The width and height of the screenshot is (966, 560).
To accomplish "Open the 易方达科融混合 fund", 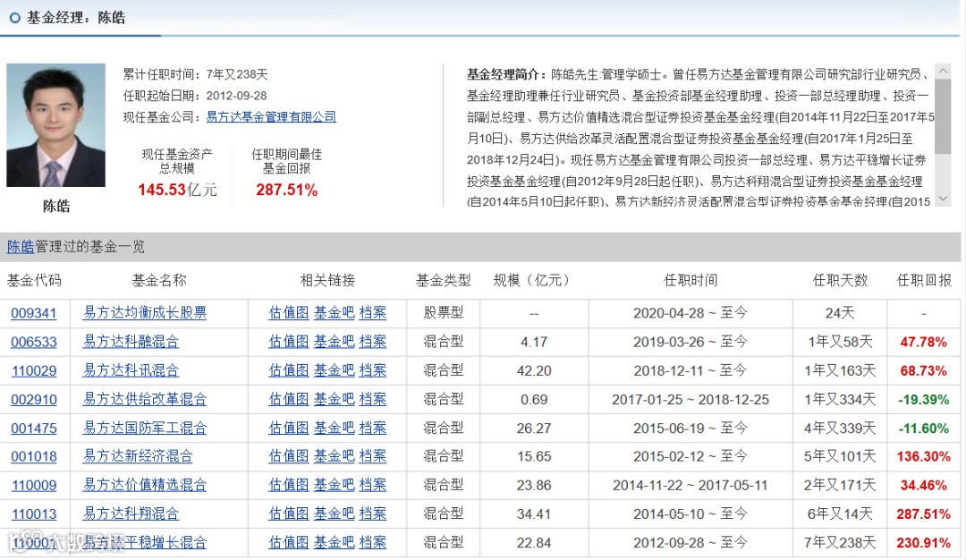I will click(x=131, y=342).
